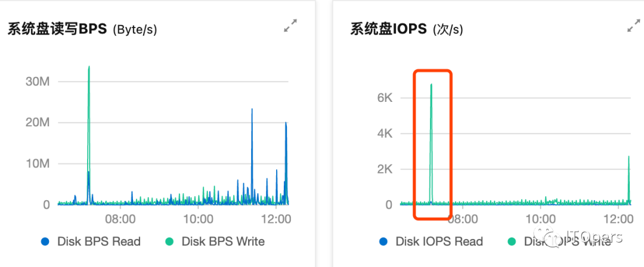Image resolution: width=644 pixels, height=267 pixels.
Task: Toggle the Disk BPS Write series label
Action: point(223,242)
